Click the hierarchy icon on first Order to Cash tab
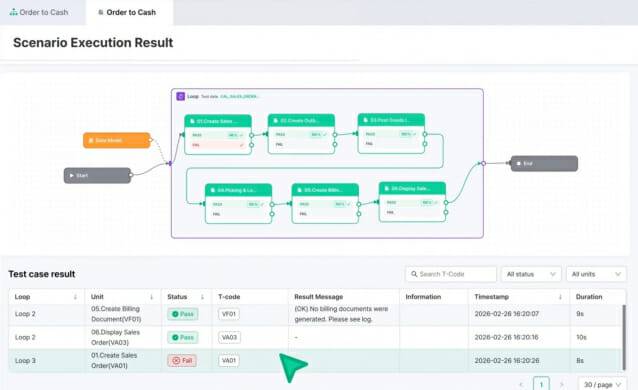This screenshot has height=390, width=638. pyautogui.click(x=13, y=12)
